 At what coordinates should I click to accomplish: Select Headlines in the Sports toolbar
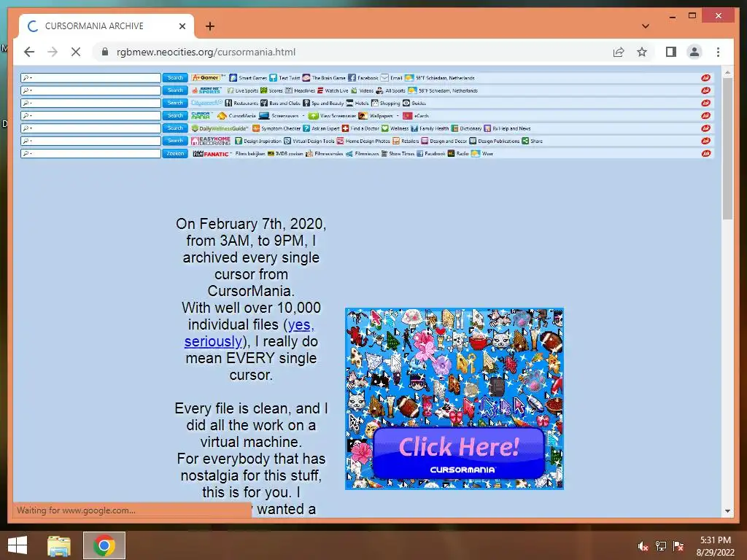(x=300, y=90)
